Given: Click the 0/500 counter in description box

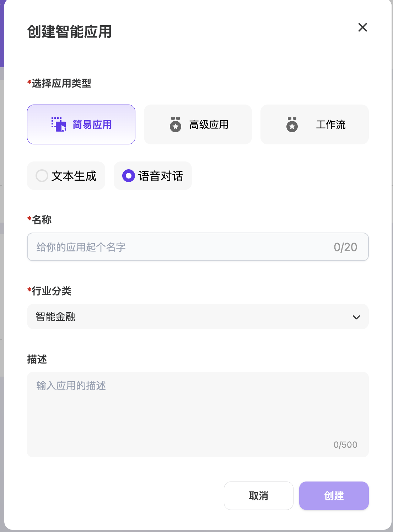Looking at the screenshot, I should click(x=345, y=445).
